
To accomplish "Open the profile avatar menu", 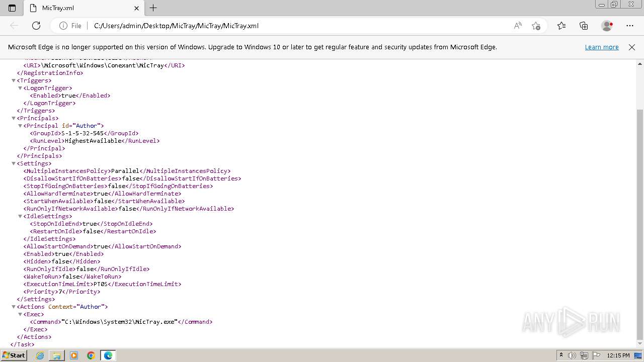I will tap(607, 26).
